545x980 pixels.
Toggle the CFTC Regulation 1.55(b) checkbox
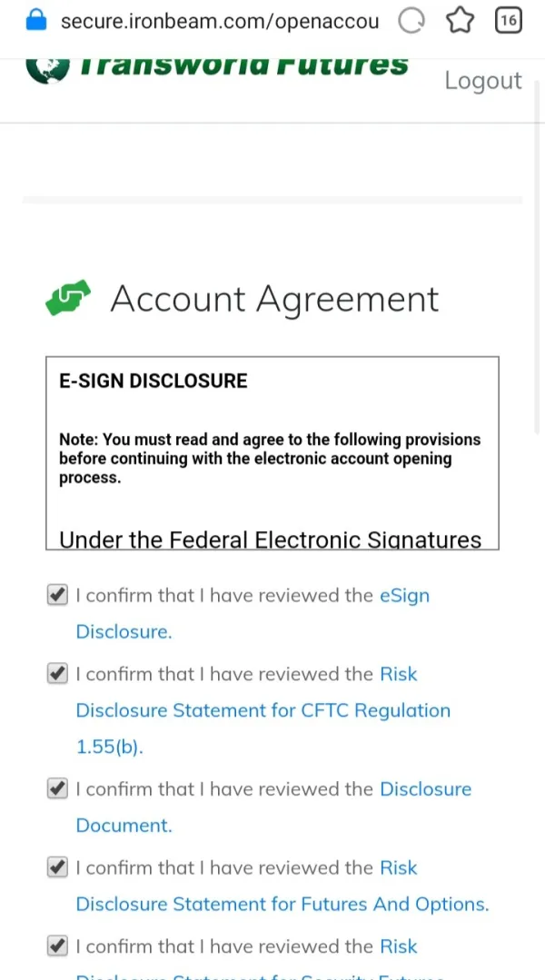tap(57, 674)
